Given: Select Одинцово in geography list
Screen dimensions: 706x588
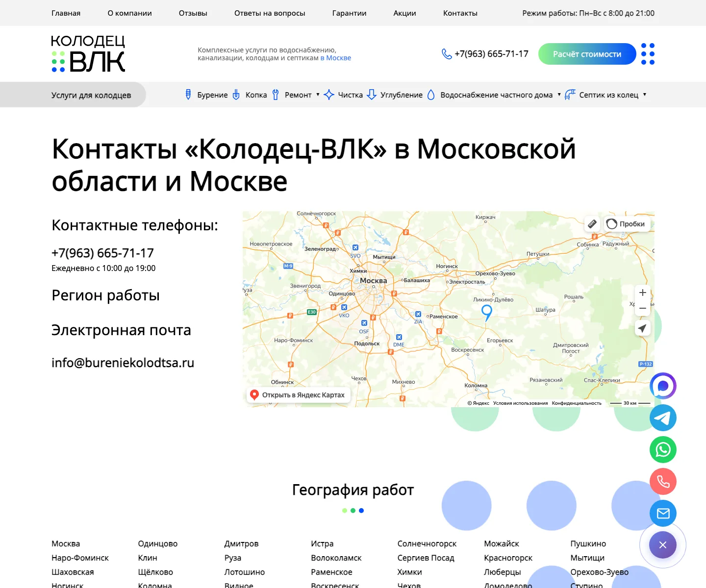Looking at the screenshot, I should pos(157,543).
